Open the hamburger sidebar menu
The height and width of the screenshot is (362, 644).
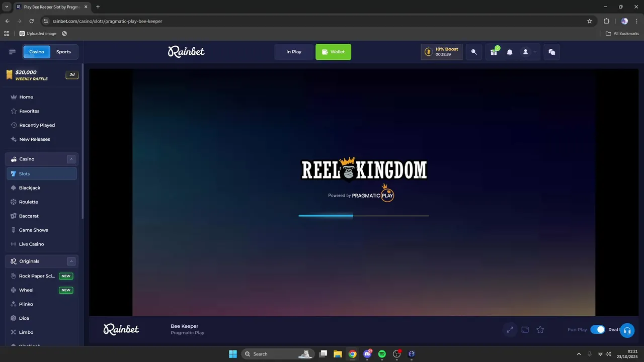[12, 52]
